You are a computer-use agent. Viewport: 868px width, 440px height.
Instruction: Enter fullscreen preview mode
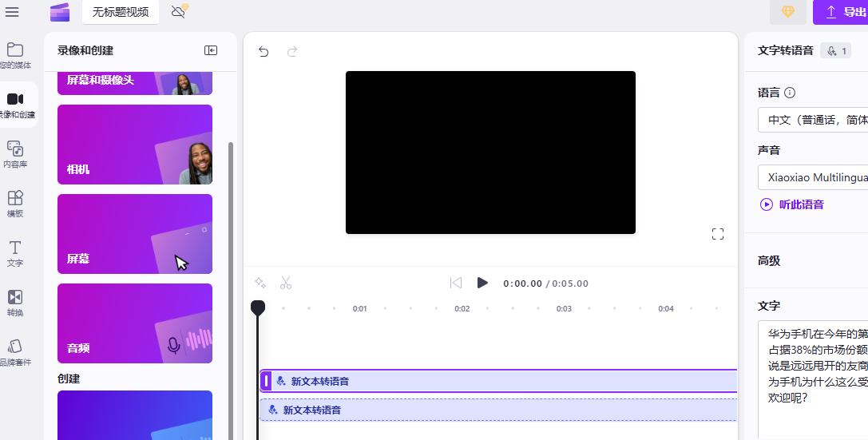click(717, 234)
